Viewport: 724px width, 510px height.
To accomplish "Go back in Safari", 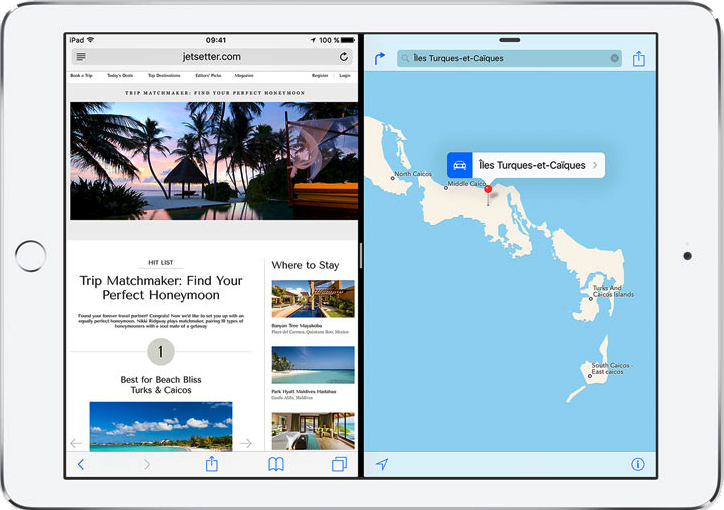I will point(81,464).
